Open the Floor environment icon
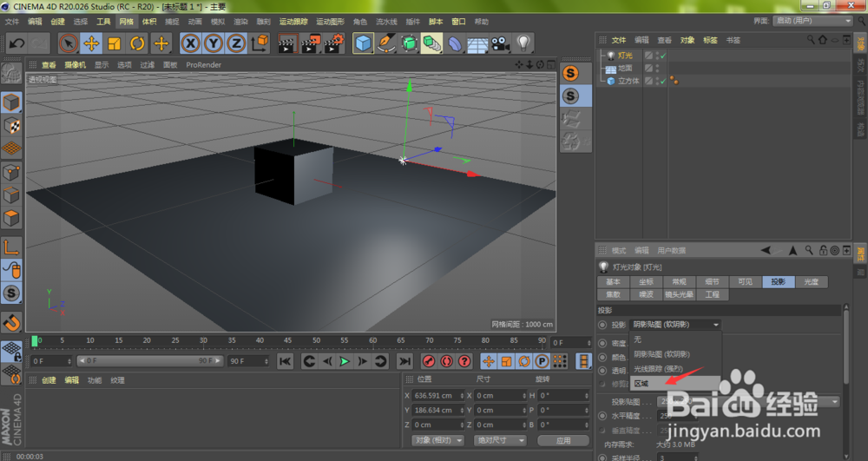The height and width of the screenshot is (461, 868). (x=477, y=43)
